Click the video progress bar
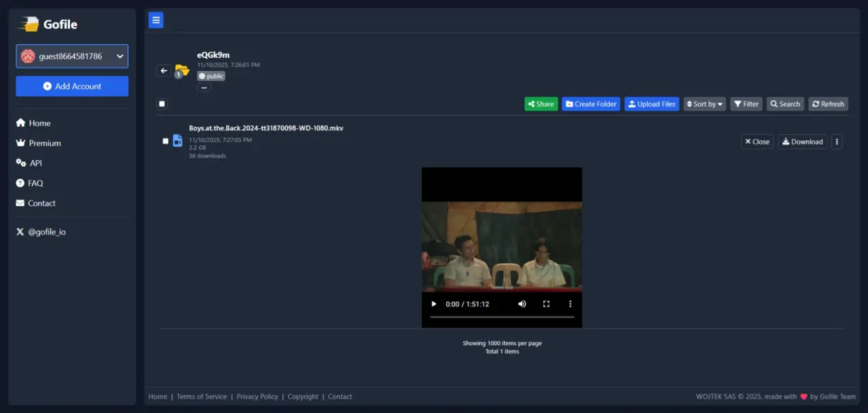 pyautogui.click(x=502, y=317)
